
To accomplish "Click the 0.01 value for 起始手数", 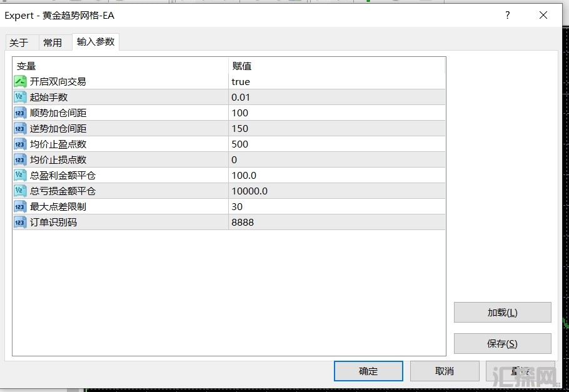I will pos(241,98).
